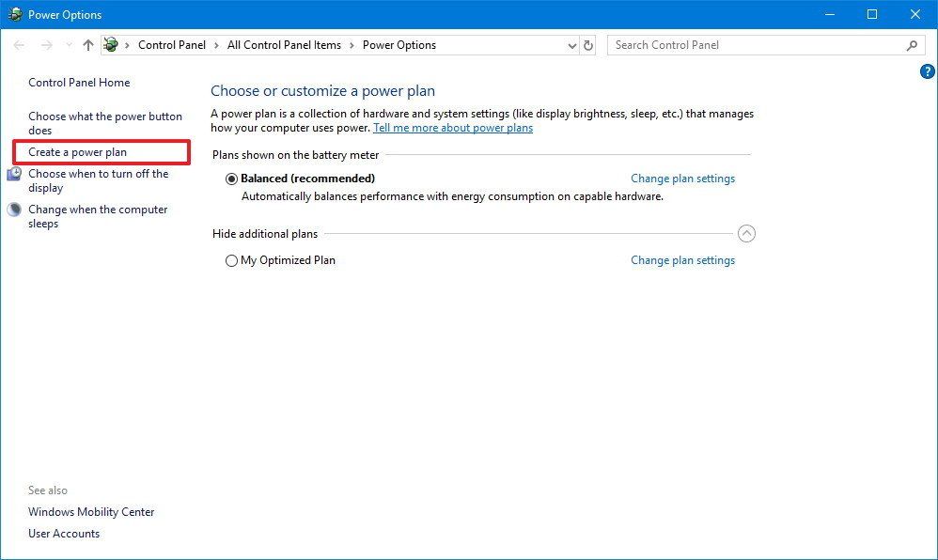Open the address bar dropdown arrow
This screenshot has height=560, width=938.
[x=571, y=44]
